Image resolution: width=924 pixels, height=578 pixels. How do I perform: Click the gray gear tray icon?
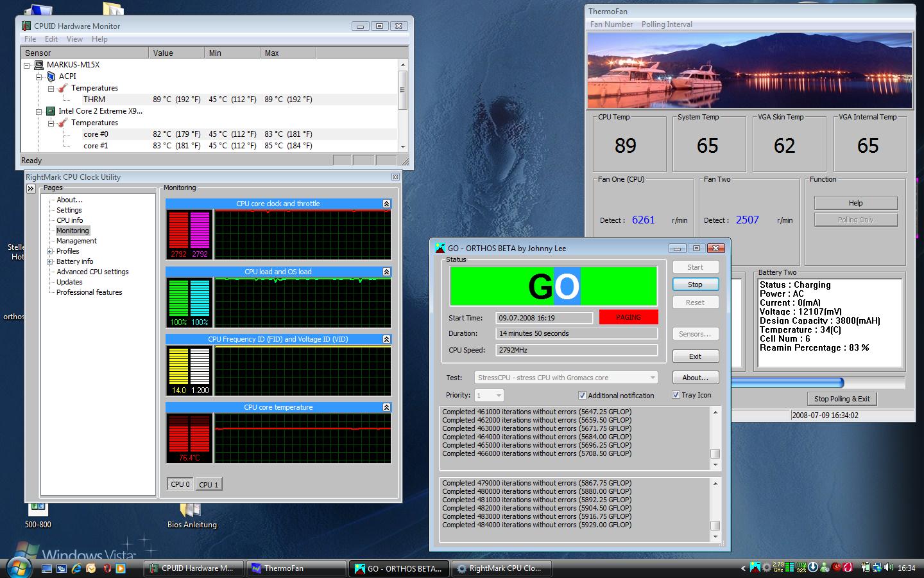(x=766, y=568)
